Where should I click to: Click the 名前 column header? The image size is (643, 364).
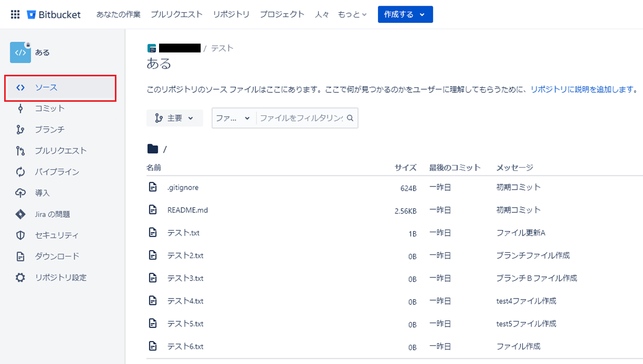pyautogui.click(x=154, y=167)
